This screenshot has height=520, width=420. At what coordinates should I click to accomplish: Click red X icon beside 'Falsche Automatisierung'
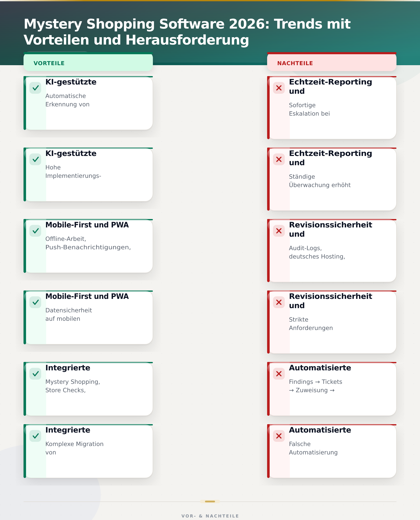coord(279,436)
